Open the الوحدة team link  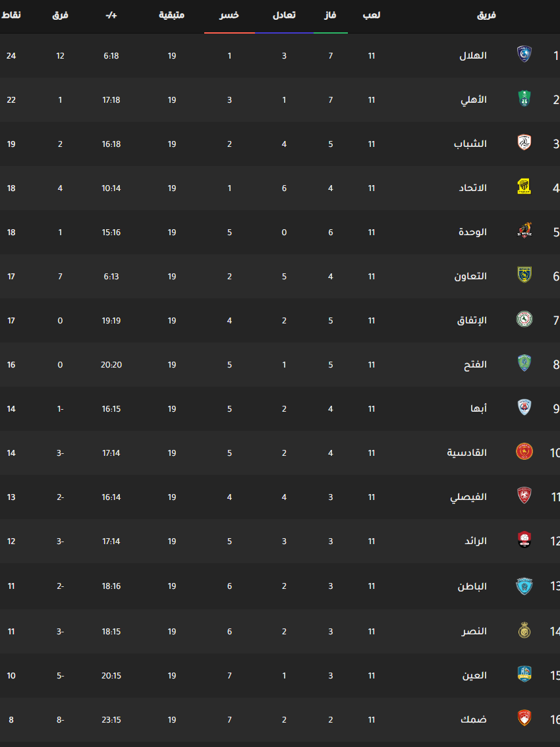pos(473,233)
